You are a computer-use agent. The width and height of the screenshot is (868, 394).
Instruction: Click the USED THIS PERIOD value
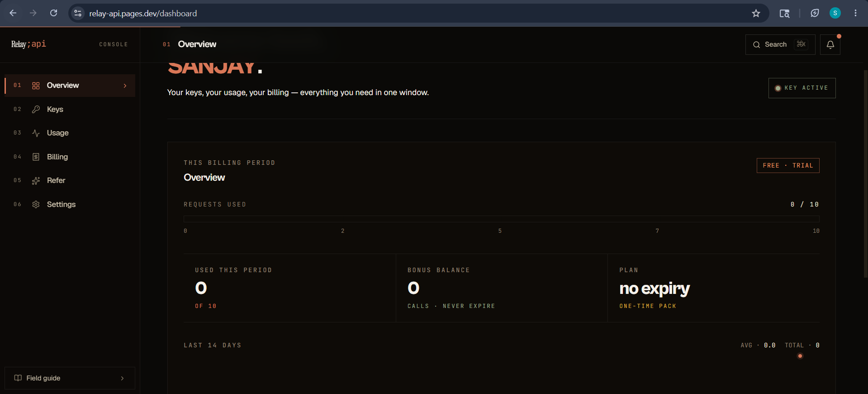[201, 288]
